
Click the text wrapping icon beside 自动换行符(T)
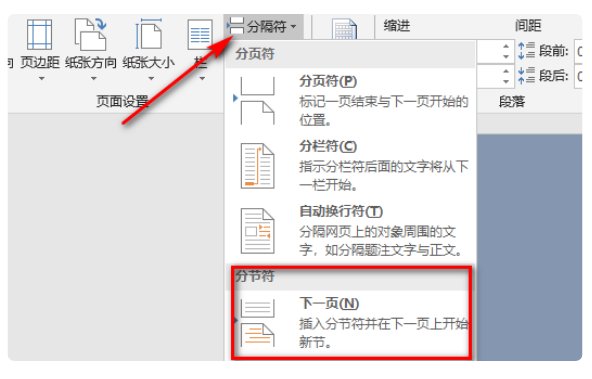coord(257,231)
